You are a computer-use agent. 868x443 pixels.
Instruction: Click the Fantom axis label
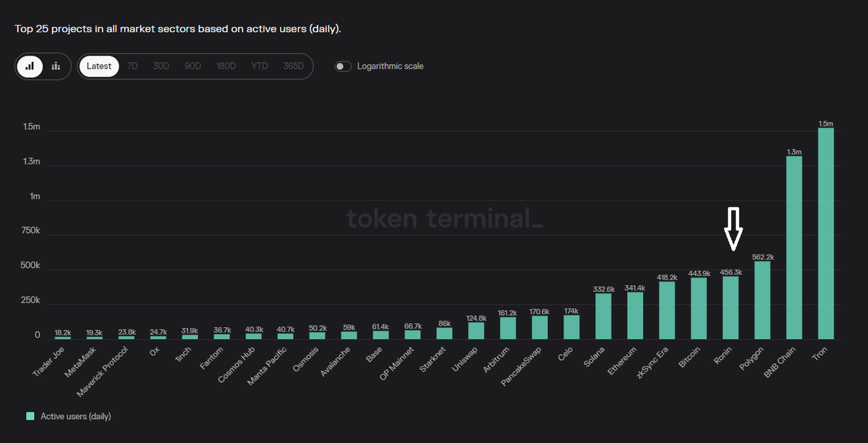[x=212, y=357]
